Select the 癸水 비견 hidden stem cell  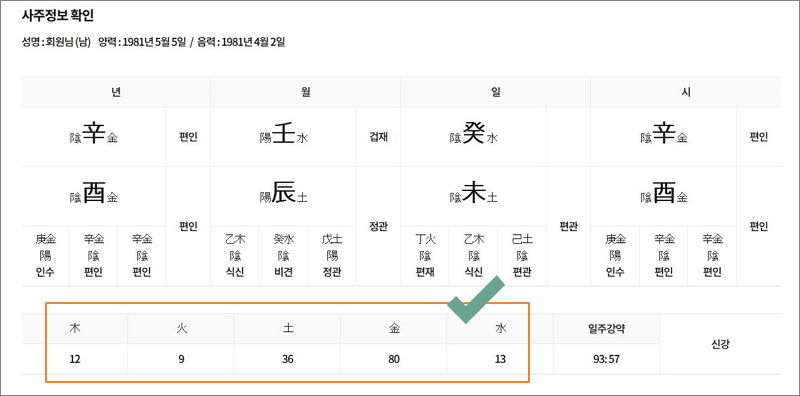click(284, 256)
